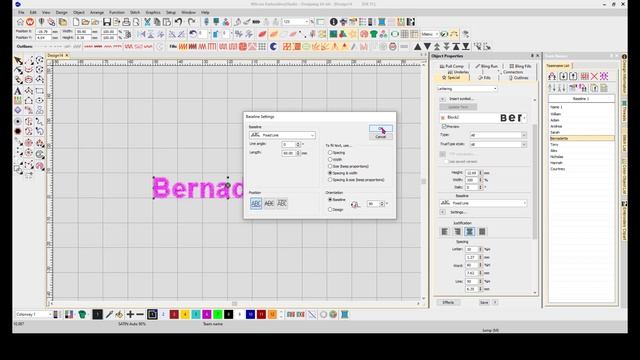640x360 pixels.
Task: Redo the last undone action
Action: (x=191, y=22)
